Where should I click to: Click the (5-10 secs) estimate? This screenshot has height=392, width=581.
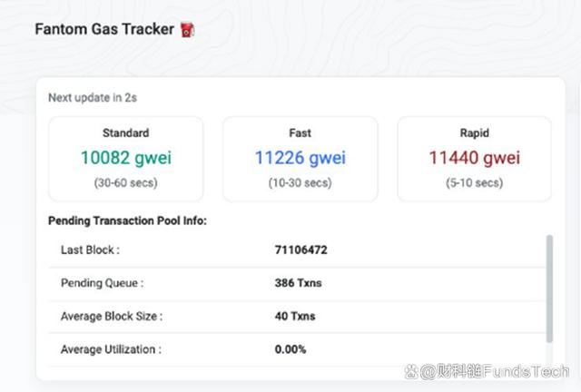[475, 182]
